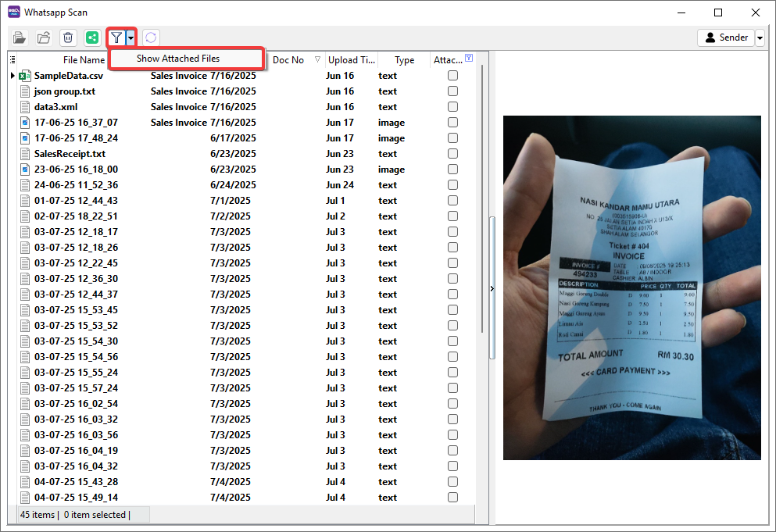The height and width of the screenshot is (532, 776).
Task: Click doc no 'Sales Invoice 7/16/2025' in data3.xml row
Action: (203, 107)
